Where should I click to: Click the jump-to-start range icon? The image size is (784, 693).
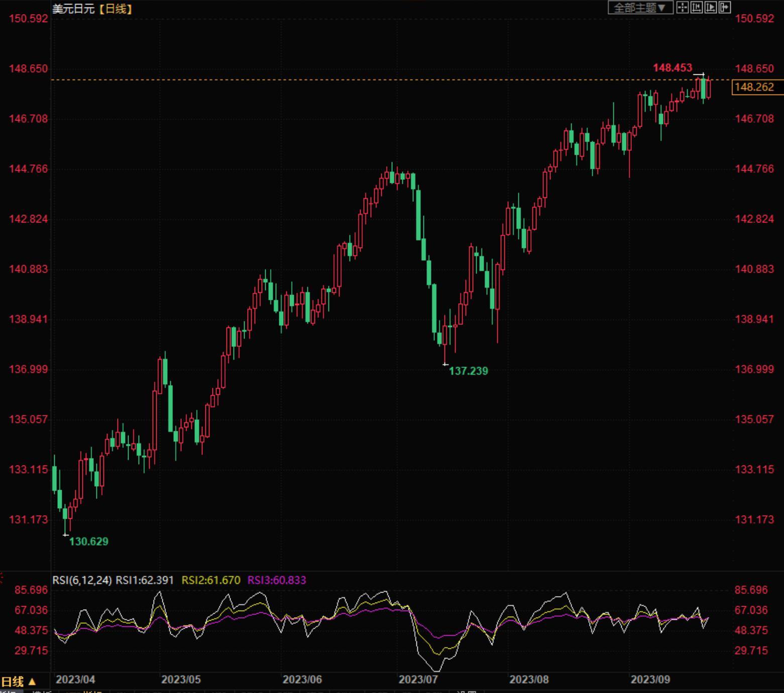point(696,7)
